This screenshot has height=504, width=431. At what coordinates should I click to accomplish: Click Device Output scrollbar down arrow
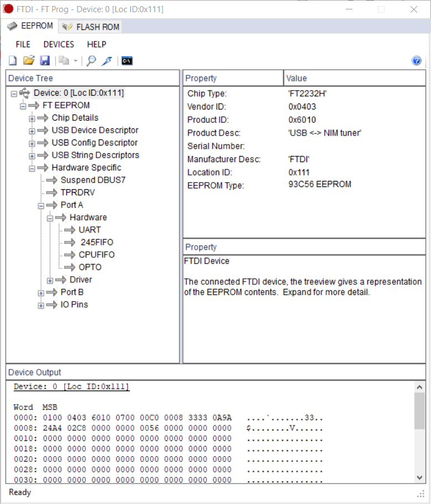[x=419, y=477]
